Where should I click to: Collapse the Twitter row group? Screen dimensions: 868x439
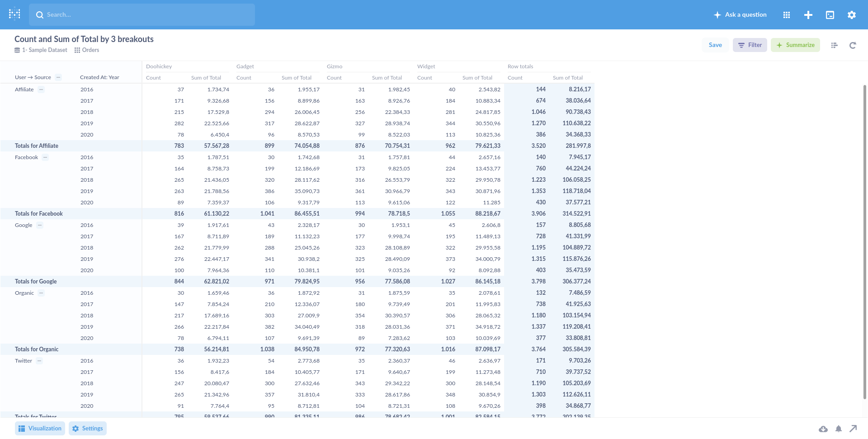pyautogui.click(x=39, y=361)
